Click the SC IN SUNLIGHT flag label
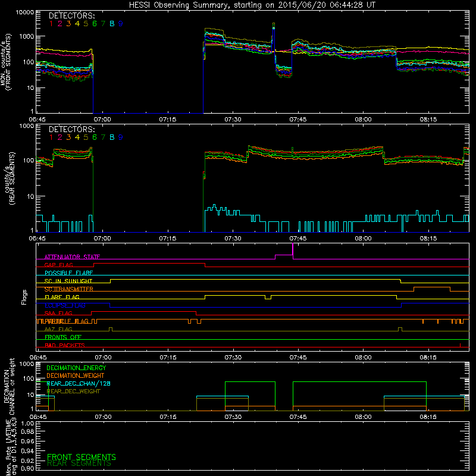476x476 pixels. point(68,281)
